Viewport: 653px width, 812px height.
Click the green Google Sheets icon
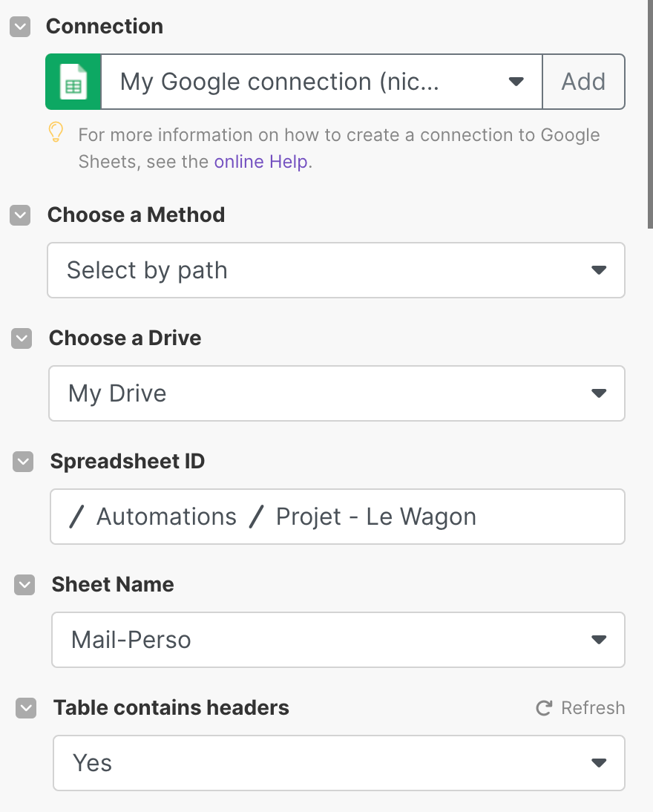[73, 82]
